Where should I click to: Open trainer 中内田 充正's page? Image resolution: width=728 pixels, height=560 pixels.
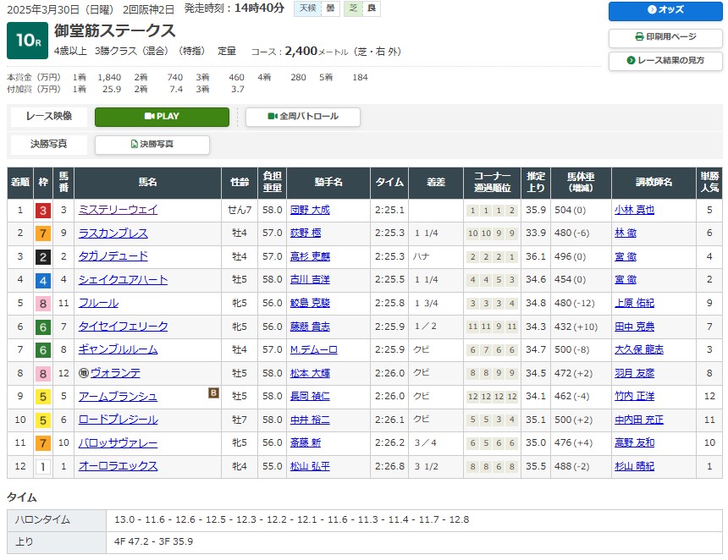coord(639,420)
